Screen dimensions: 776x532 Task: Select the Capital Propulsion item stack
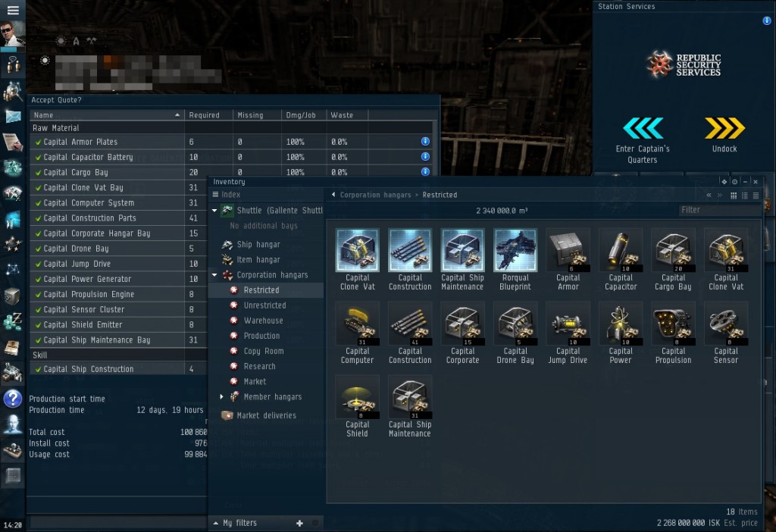673,333
